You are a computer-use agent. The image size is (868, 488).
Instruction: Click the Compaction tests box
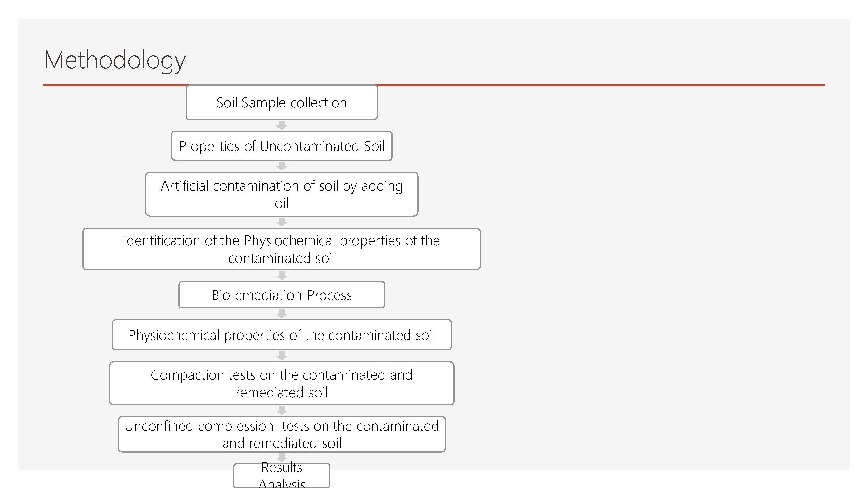(282, 383)
